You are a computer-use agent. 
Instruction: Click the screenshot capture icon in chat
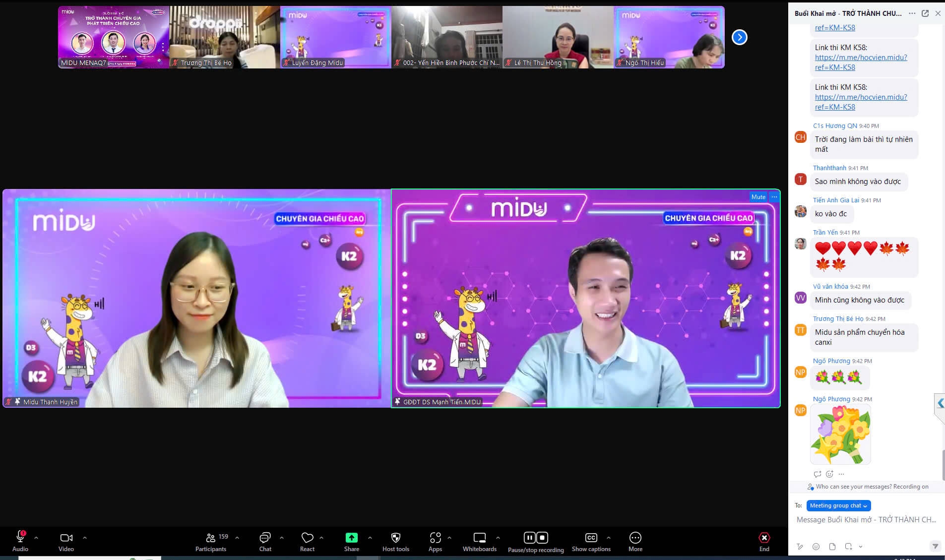(848, 547)
